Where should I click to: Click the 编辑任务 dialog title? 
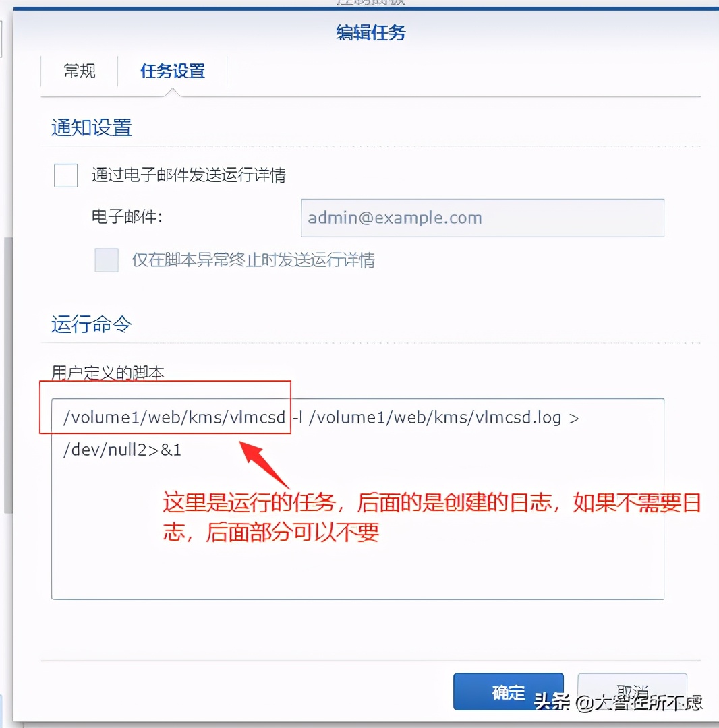371,32
